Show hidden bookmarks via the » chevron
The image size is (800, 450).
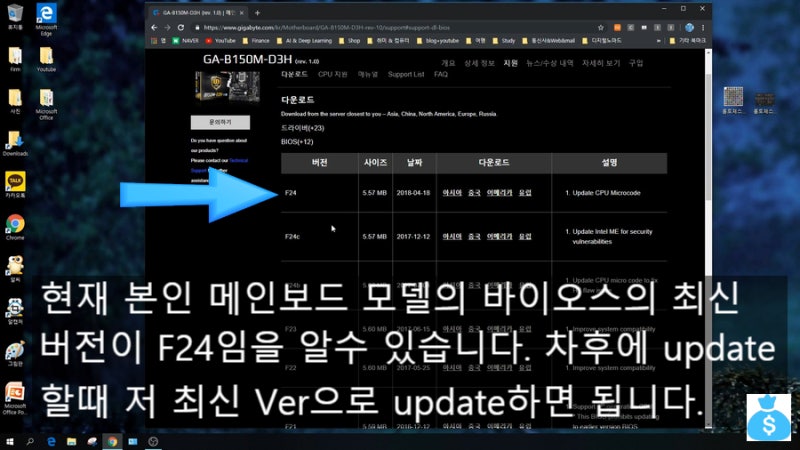659,41
